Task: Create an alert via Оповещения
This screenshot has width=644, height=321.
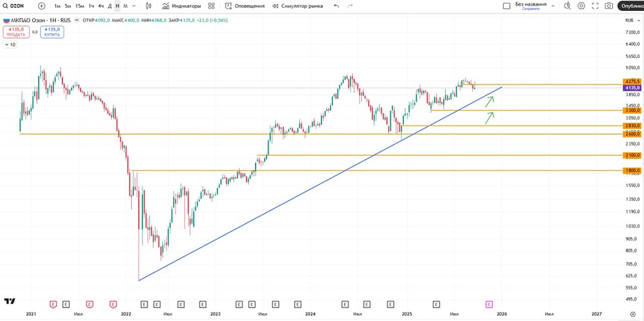Action: pyautogui.click(x=245, y=6)
